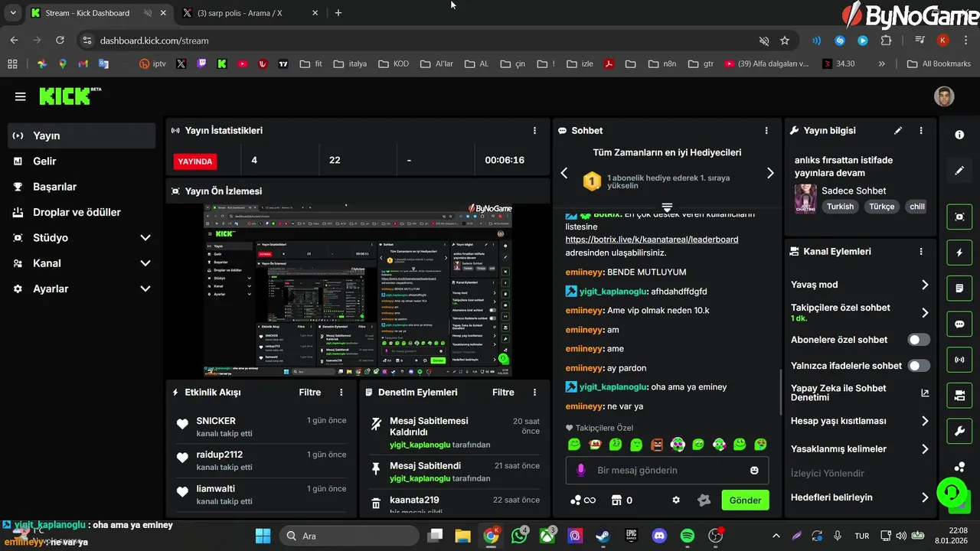Click the Sadece Sohbet category thumbnail
The image size is (980, 551).
pos(805,198)
